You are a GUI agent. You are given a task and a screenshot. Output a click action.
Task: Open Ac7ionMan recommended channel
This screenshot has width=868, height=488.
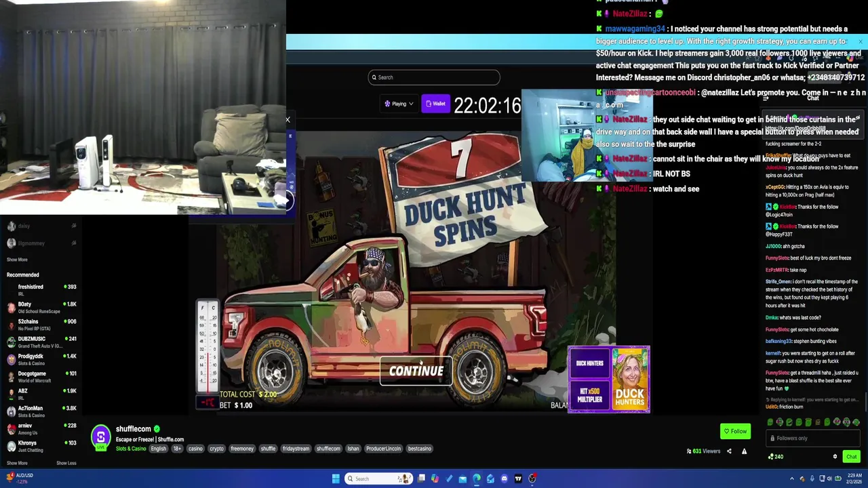point(41,411)
